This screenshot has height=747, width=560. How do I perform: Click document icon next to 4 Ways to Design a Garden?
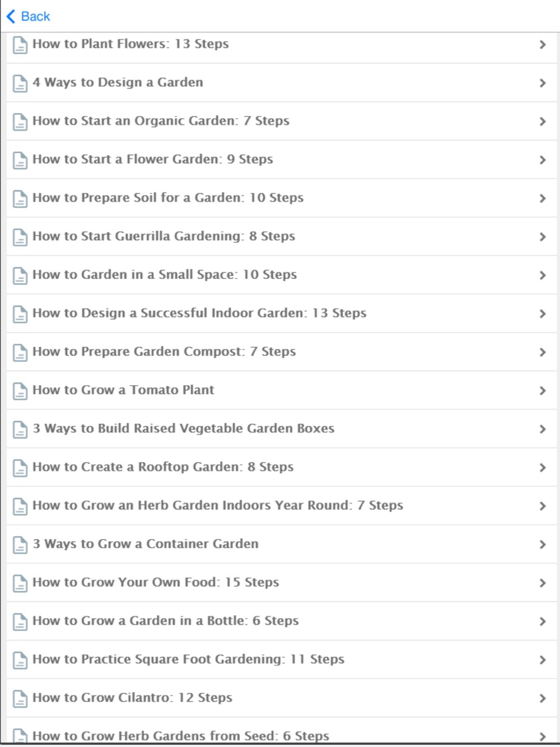20,83
